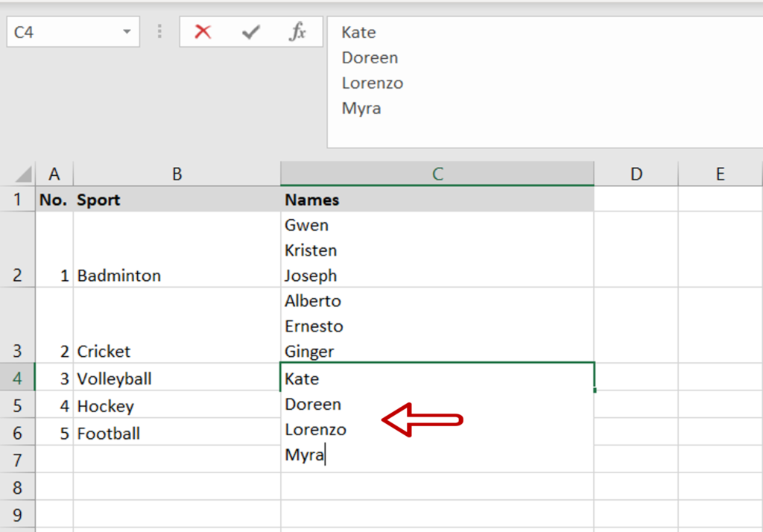This screenshot has height=532, width=763.
Task: Click the Enter (checkmark) icon to confirm entry
Action: click(x=251, y=32)
